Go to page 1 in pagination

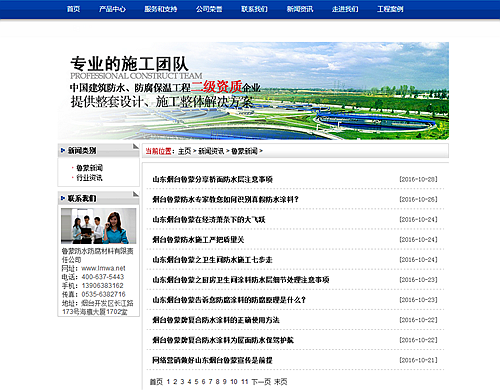pyautogui.click(x=168, y=382)
